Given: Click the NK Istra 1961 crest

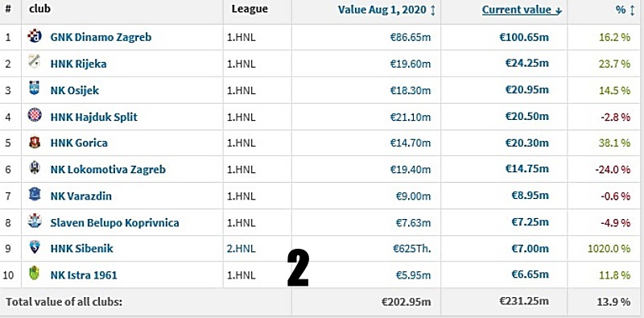Looking at the screenshot, I should (x=35, y=273).
